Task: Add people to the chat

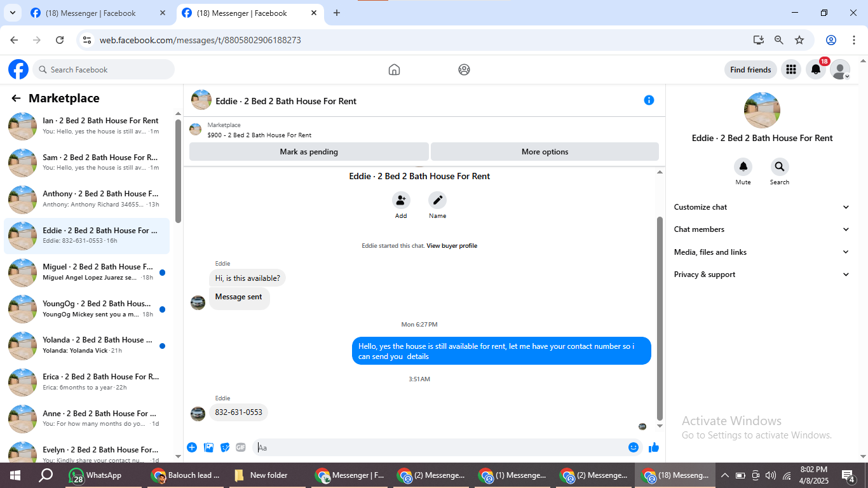Action: point(400,201)
